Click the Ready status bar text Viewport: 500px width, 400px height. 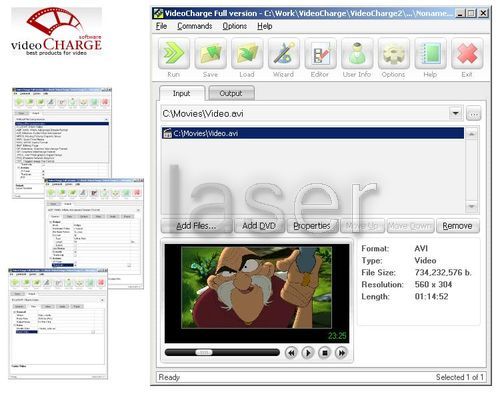pos(169,377)
